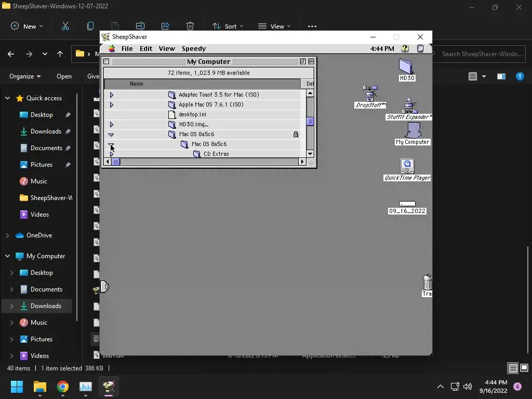Open the See more (three dots) menu in Explorer
Screen dimensions: 532x399
click(x=312, y=26)
